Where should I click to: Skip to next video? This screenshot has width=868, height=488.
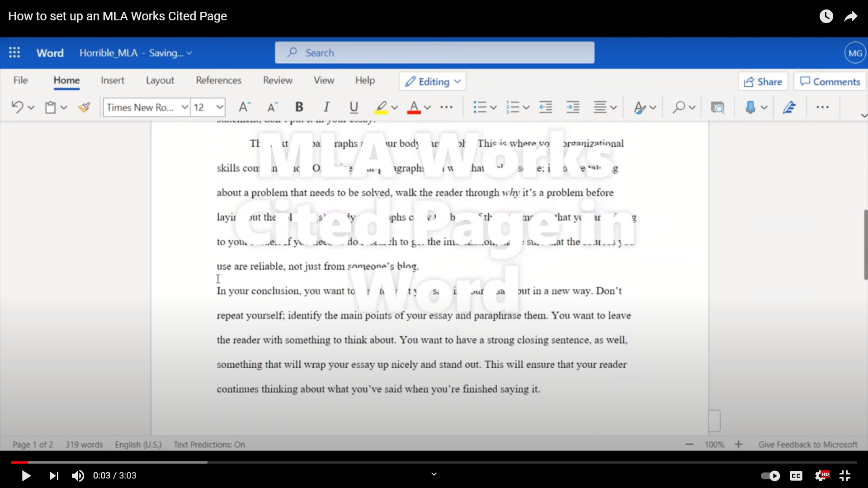(54, 476)
